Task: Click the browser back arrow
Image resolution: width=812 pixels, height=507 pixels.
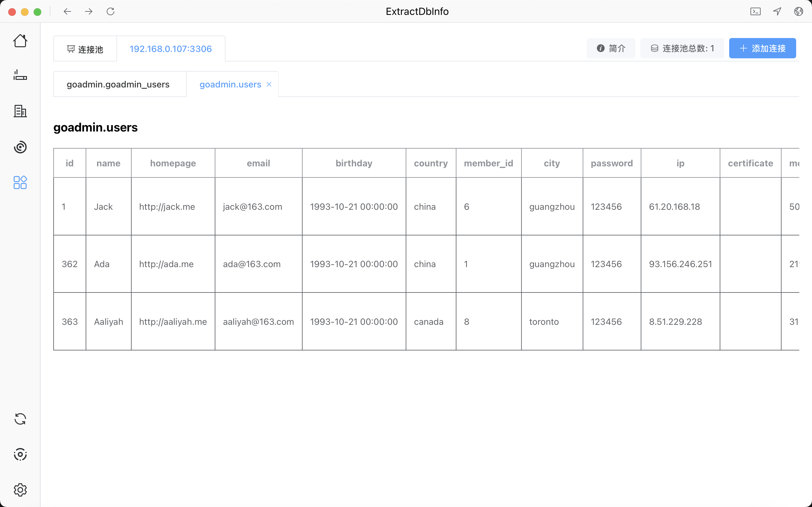Action: click(x=67, y=11)
